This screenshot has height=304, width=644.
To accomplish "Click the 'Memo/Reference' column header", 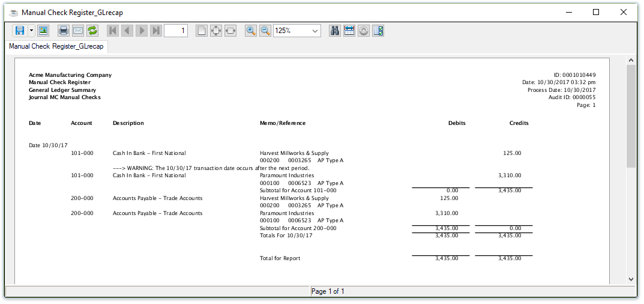I will (x=283, y=123).
